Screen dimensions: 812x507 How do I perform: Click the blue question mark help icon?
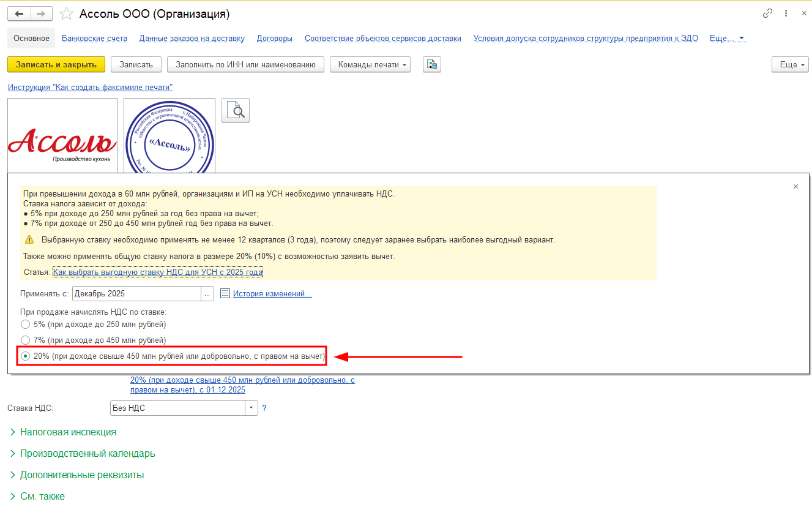pyautogui.click(x=264, y=408)
